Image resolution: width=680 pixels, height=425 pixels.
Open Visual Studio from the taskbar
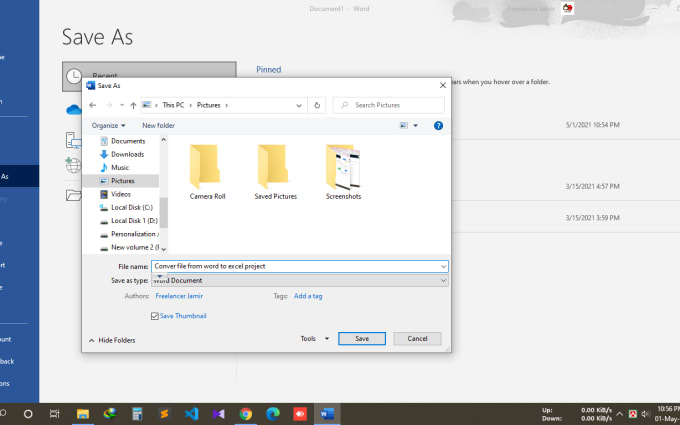[x=219, y=414]
